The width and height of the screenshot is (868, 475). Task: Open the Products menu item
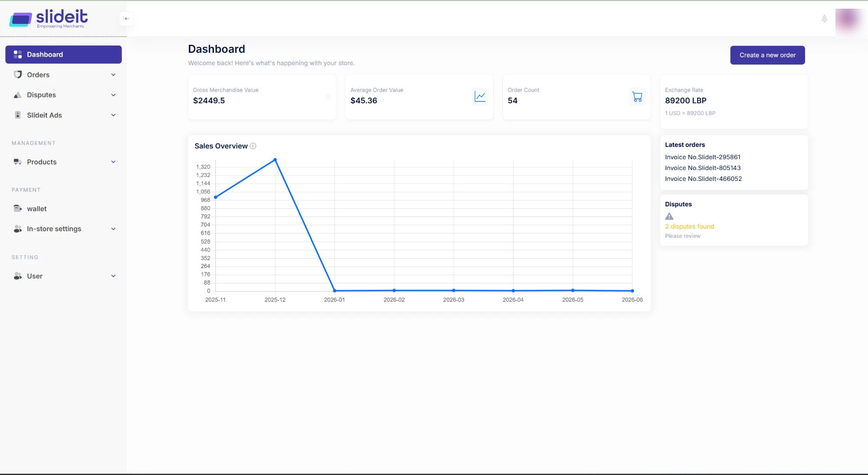63,162
